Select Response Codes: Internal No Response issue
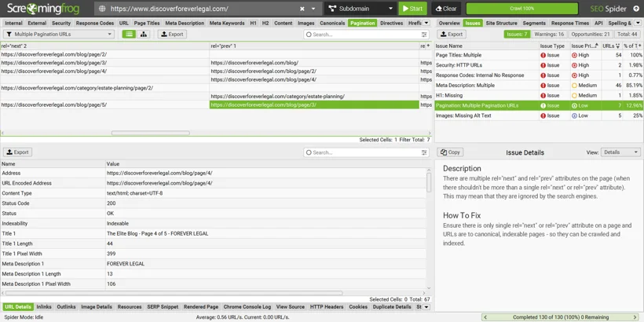The height and width of the screenshot is (322, 644). [x=539, y=75]
